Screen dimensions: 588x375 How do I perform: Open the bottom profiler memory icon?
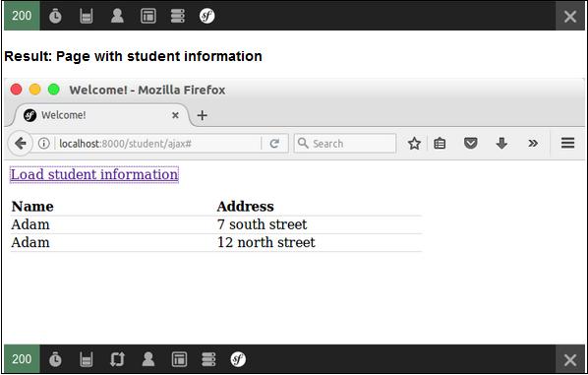(x=87, y=359)
